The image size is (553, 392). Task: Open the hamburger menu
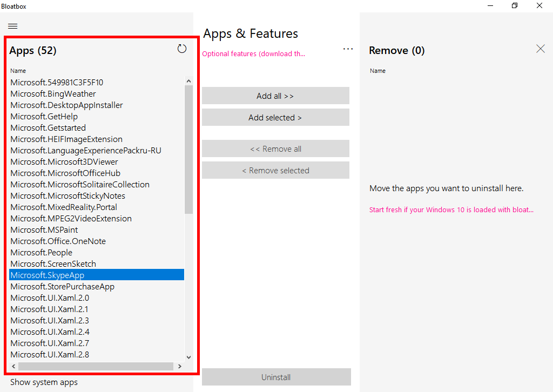(x=13, y=26)
